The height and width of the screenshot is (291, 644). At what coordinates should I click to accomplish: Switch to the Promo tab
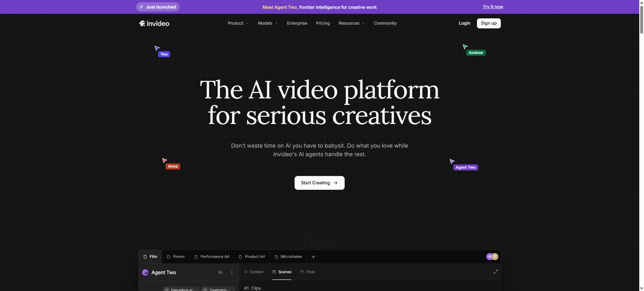175,257
